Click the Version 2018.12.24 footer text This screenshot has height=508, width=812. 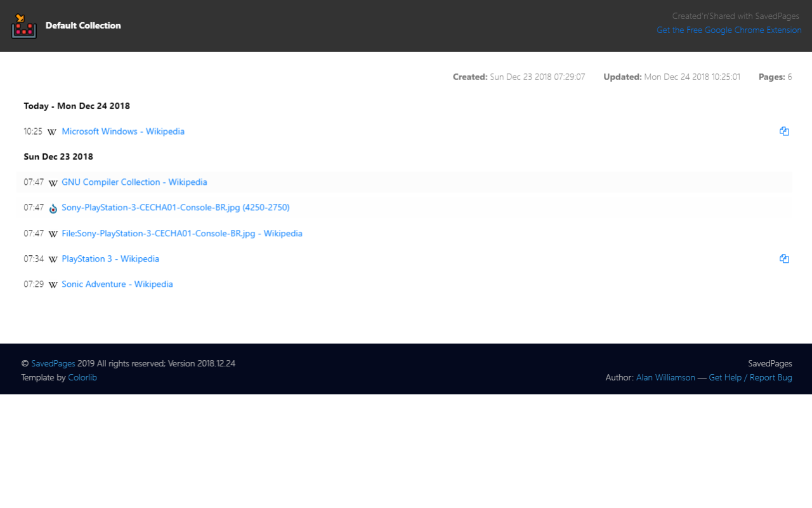click(202, 364)
